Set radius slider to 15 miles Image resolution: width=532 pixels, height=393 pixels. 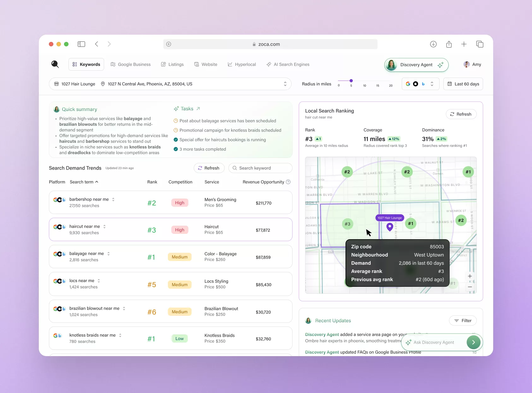tap(378, 81)
